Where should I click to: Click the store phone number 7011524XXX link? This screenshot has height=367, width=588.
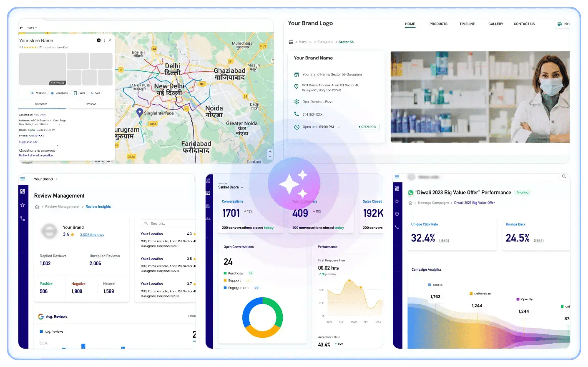[36, 136]
